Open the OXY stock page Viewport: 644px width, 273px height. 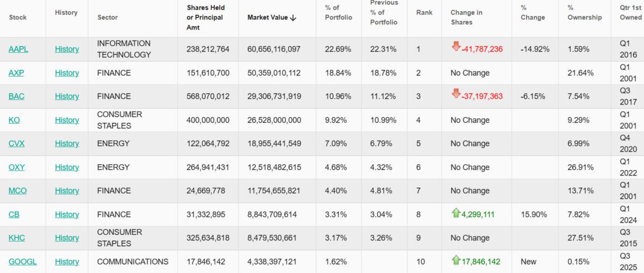(17, 167)
